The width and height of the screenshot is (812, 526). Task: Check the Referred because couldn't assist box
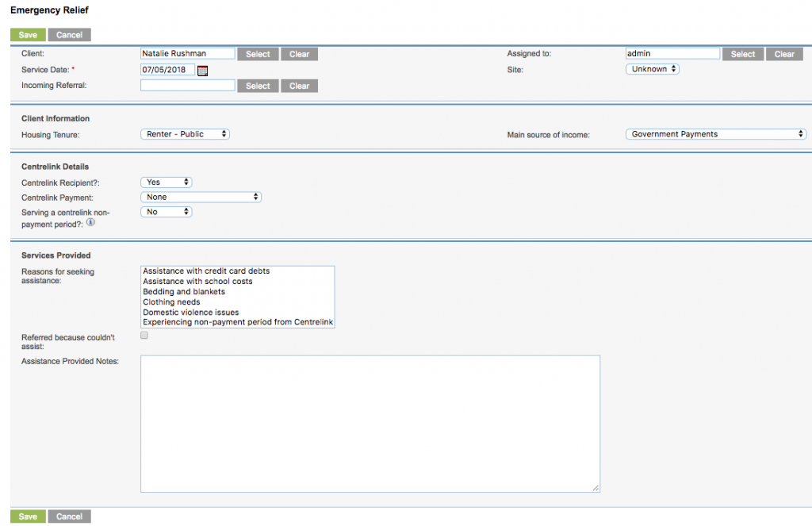pyautogui.click(x=144, y=335)
